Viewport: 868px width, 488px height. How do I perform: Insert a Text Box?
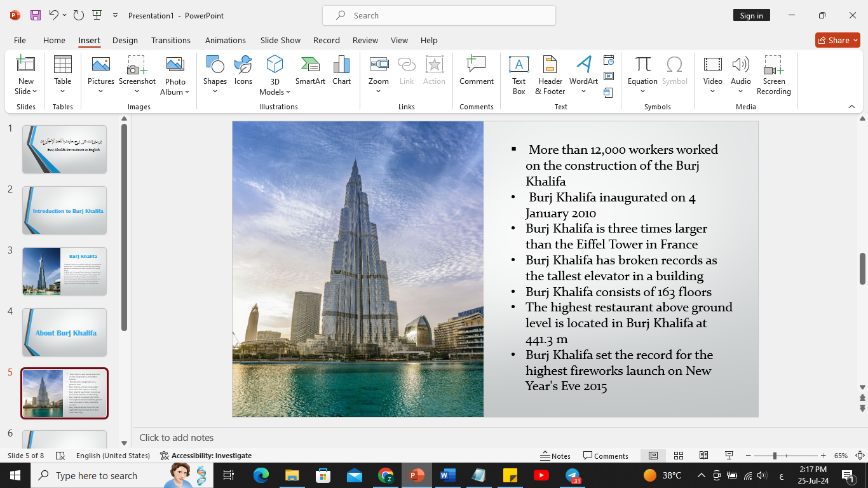[519, 75]
